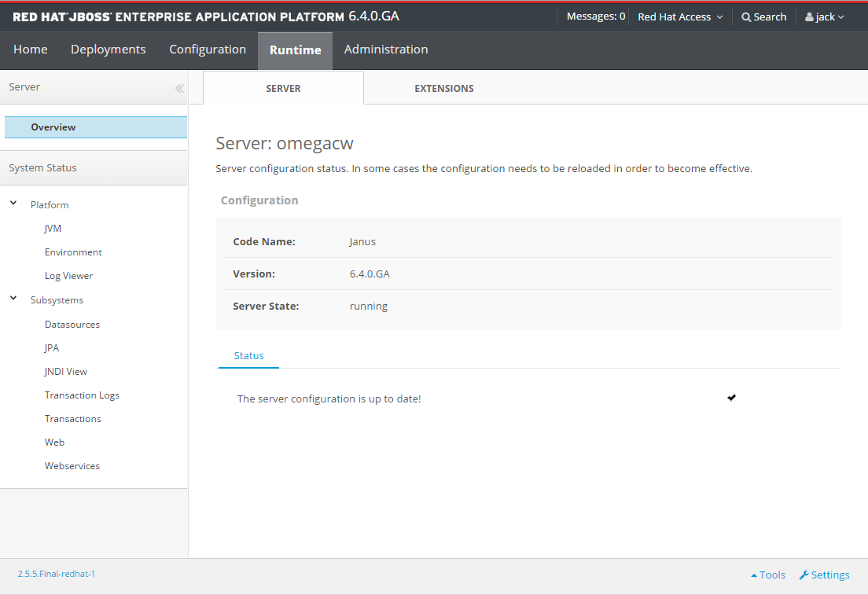Open Transactions subsystem
Viewport: 868px width, 595px height.
click(72, 419)
